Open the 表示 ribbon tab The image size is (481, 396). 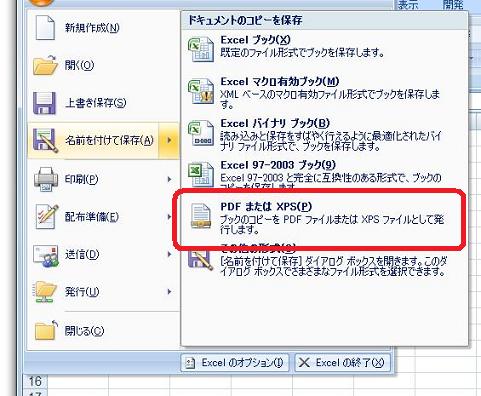[x=408, y=5]
